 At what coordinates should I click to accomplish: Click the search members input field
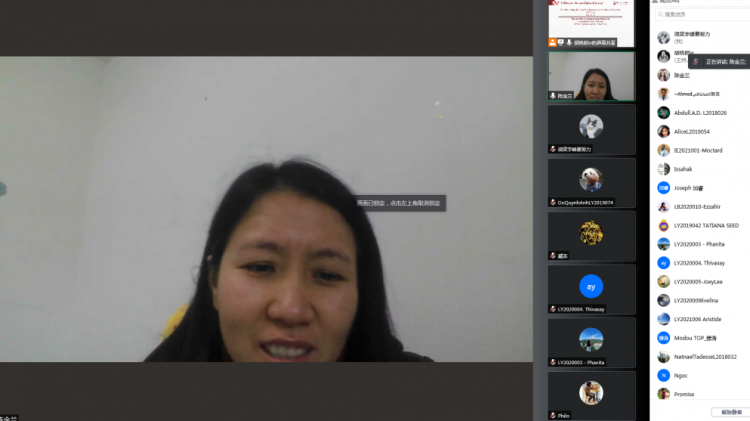tap(703, 14)
